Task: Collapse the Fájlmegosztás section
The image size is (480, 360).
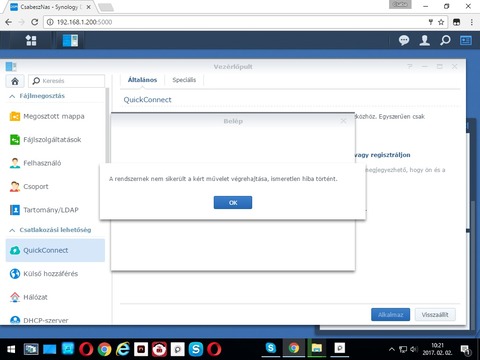Action: click(x=12, y=96)
